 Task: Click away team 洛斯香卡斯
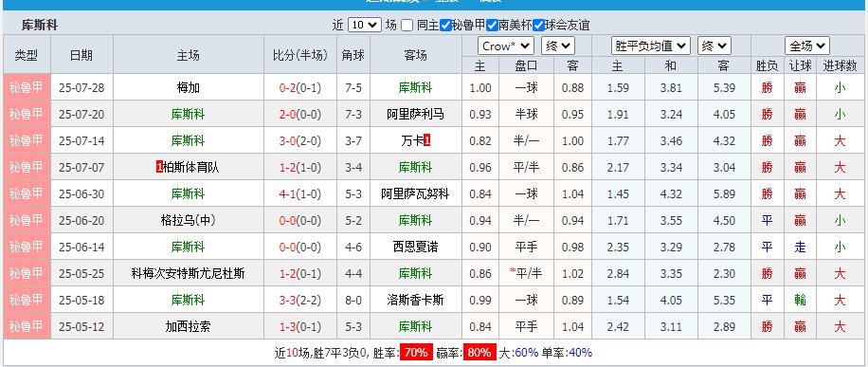click(x=415, y=301)
